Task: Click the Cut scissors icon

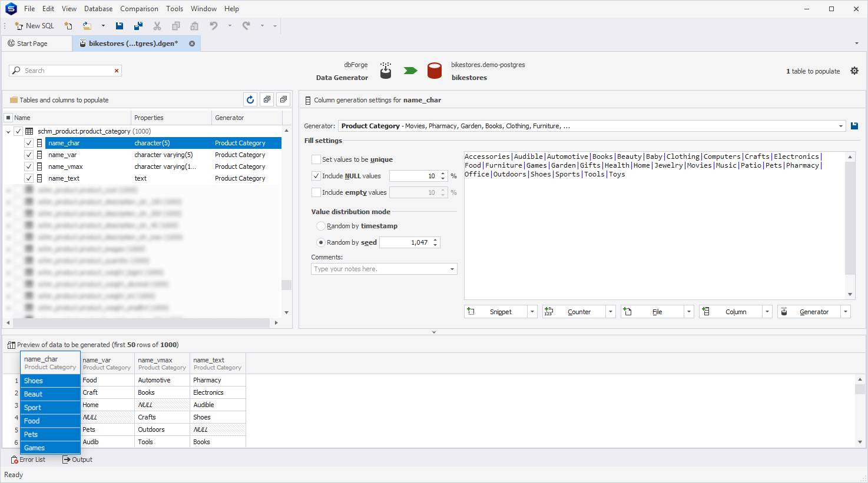Action: pos(157,26)
